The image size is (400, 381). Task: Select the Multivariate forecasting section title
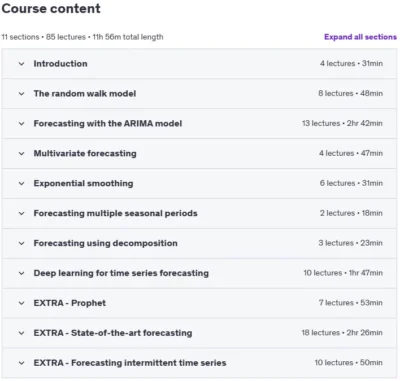click(x=85, y=154)
